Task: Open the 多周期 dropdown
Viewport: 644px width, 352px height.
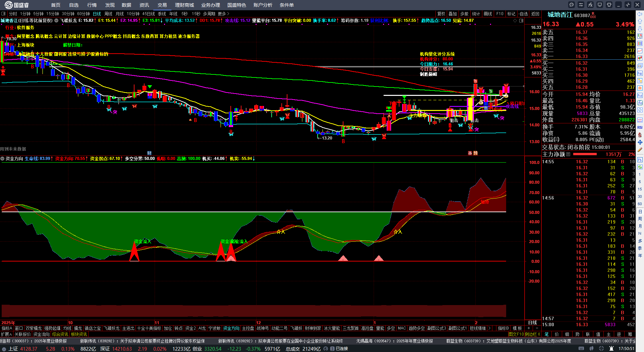Action: pos(209,14)
